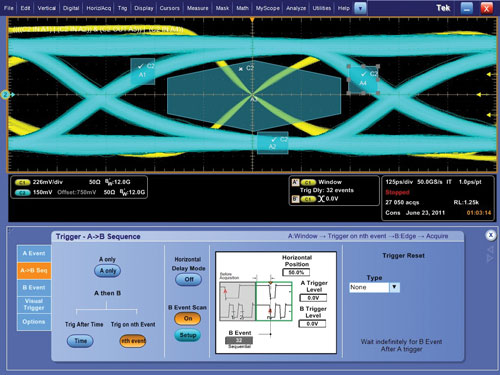Screen dimensions: 500x375
Task: Toggle B Event Scan On button
Action: click(188, 318)
